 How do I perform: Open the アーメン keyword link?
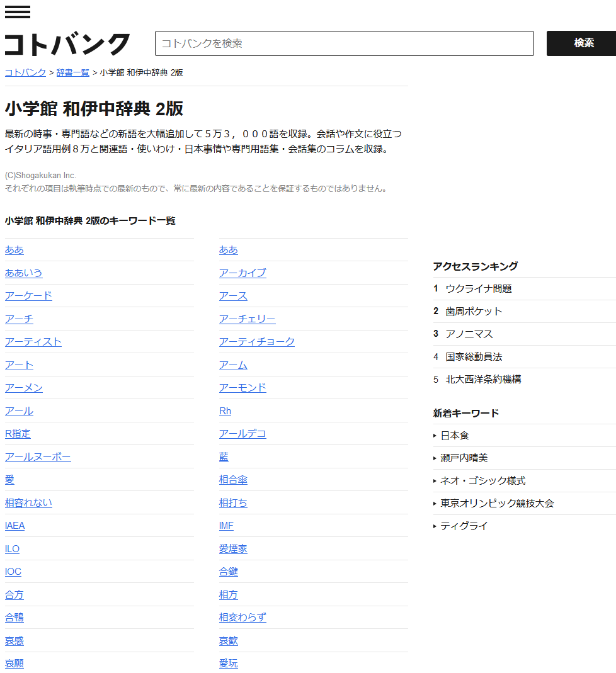point(23,388)
